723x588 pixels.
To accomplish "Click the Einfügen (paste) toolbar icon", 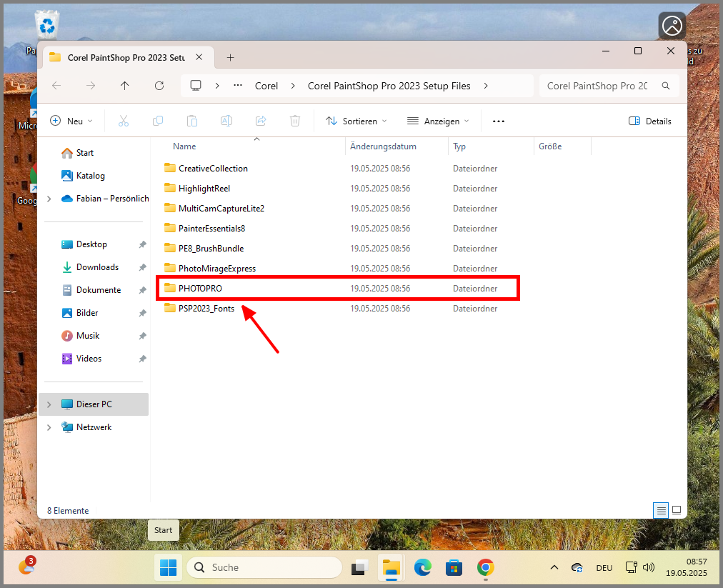I will click(191, 121).
